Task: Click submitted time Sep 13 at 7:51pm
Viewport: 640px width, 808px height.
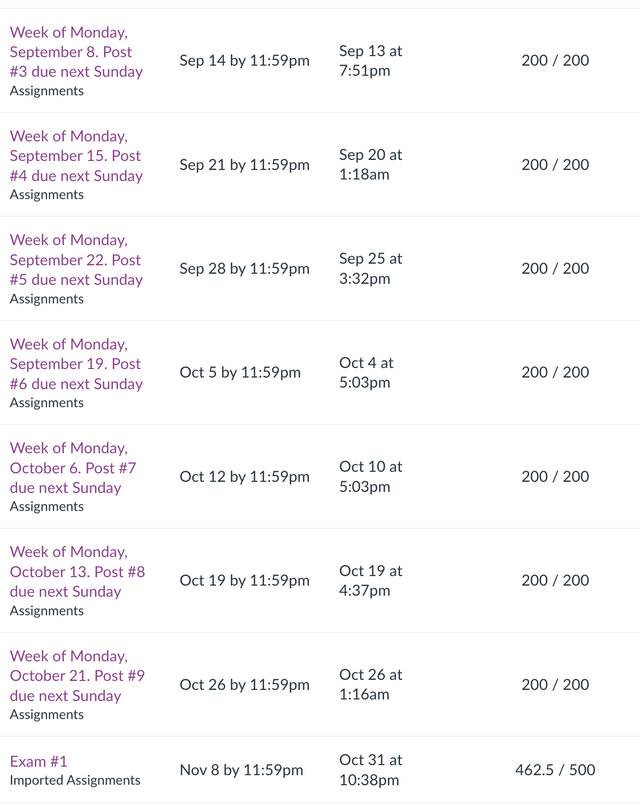Action: pyautogui.click(x=370, y=60)
